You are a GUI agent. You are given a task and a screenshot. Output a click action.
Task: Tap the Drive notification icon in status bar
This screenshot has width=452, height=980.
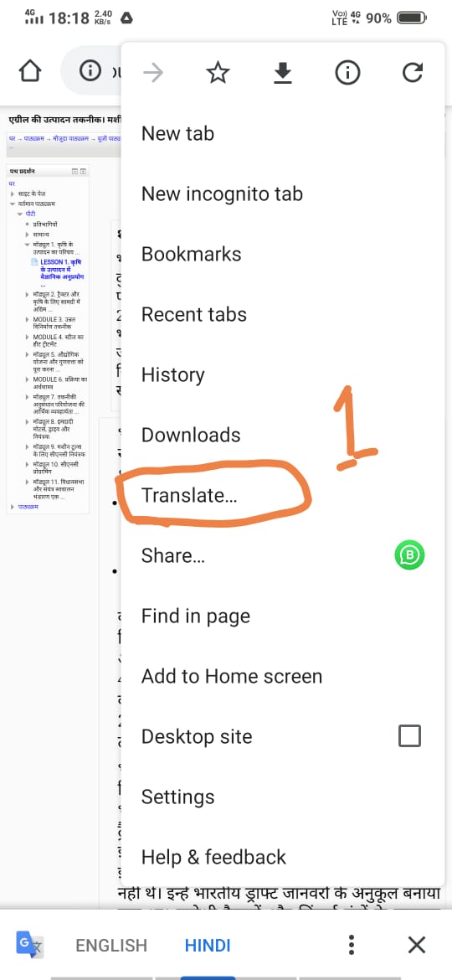click(x=126, y=18)
